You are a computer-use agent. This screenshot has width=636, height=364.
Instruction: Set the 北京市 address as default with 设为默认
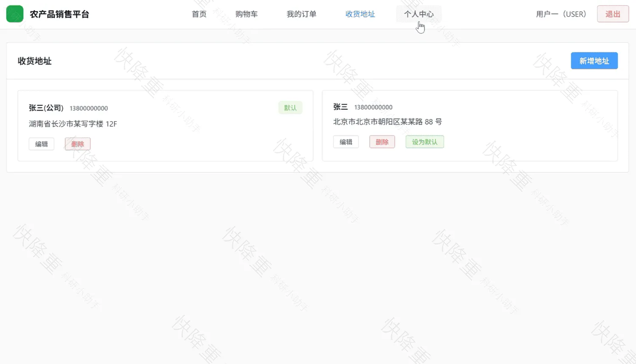pos(425,142)
